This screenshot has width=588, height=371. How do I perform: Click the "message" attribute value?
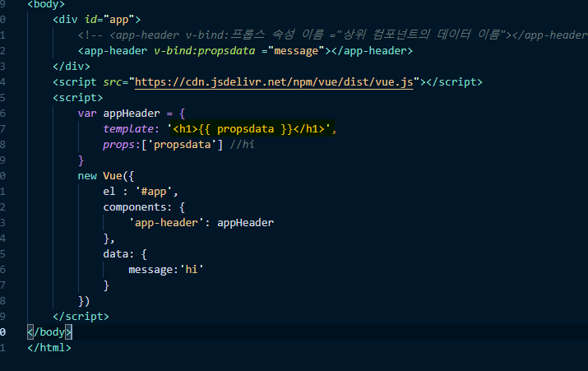(x=296, y=51)
